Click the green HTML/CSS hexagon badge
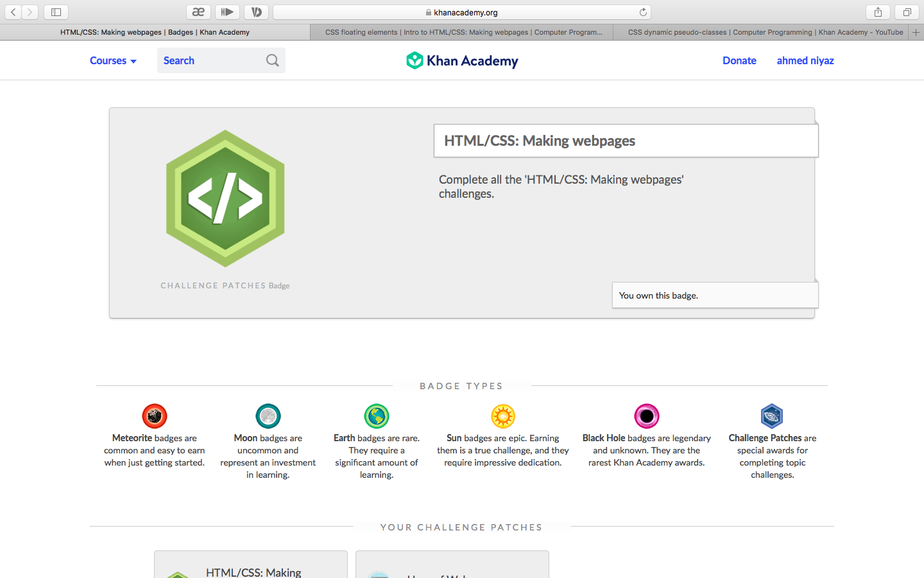 click(225, 198)
